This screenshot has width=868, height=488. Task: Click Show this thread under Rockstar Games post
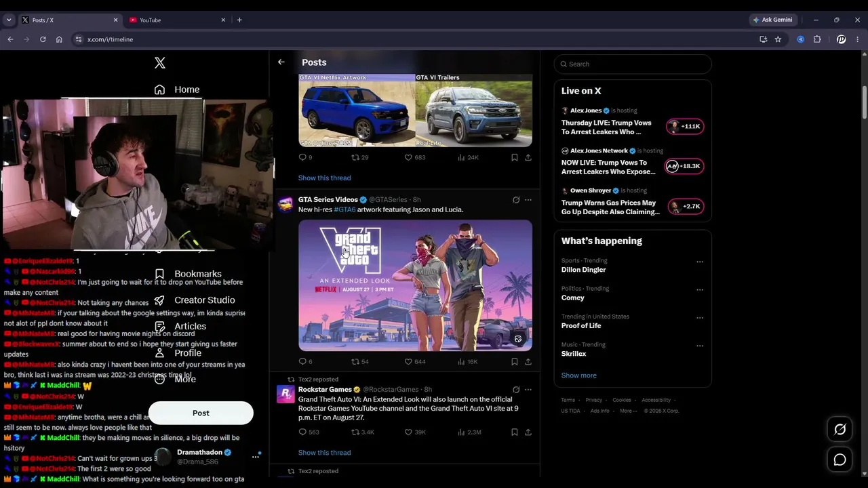coord(325,453)
